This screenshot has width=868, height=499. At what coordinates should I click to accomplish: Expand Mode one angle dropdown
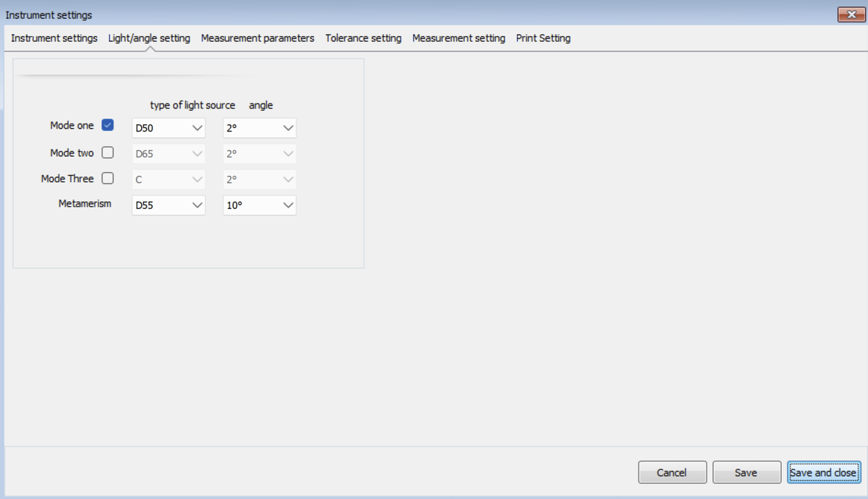260,128
